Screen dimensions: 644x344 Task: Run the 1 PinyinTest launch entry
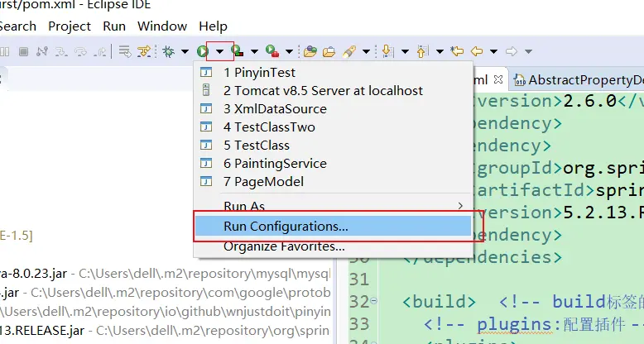point(259,72)
